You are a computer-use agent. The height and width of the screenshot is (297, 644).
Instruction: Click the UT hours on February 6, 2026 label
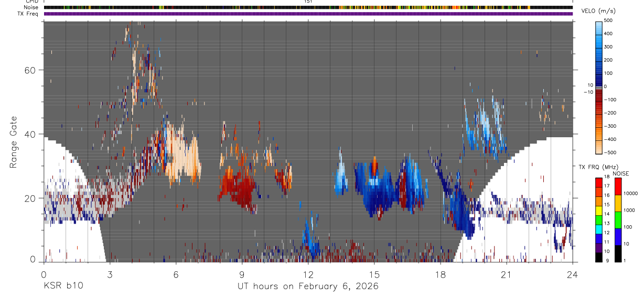click(x=308, y=286)
